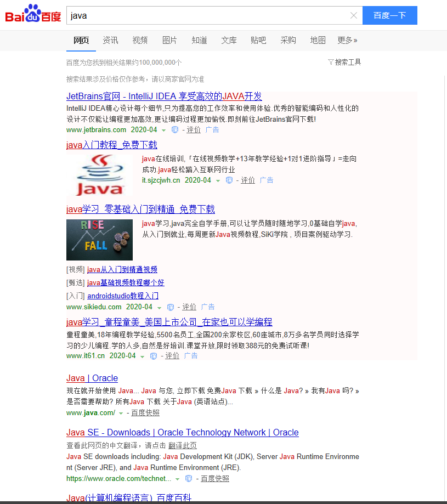Clear the search box with the X icon
This screenshot has height=504, width=447.
[354, 15]
